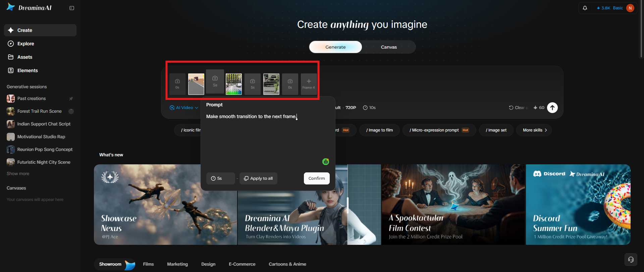Select the highlighted 5s transition prompt slot
This screenshot has height=272, width=644.
tap(215, 81)
